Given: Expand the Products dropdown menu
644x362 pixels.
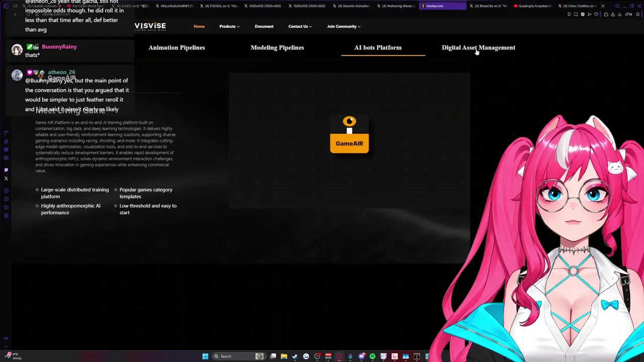Looking at the screenshot, I should tap(229, 26).
